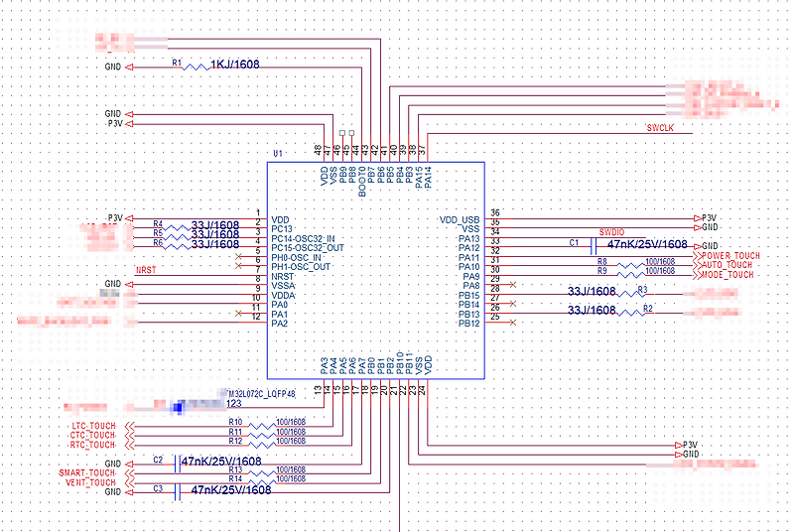This screenshot has width=794, height=532.
Task: Select the no-connect marker on PA1 pin
Action: [238, 314]
